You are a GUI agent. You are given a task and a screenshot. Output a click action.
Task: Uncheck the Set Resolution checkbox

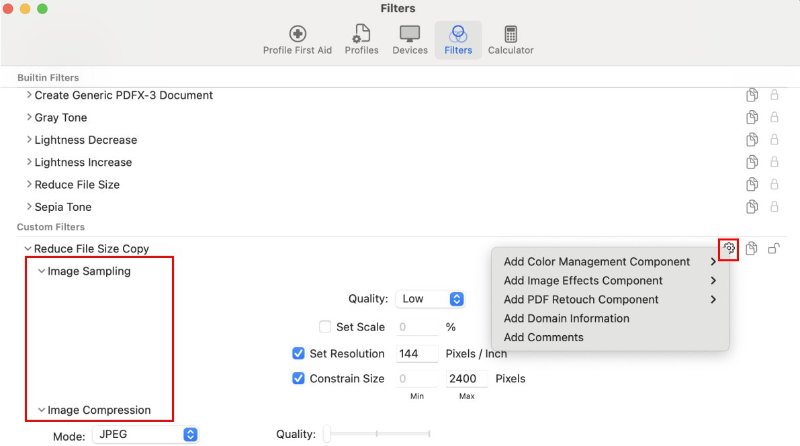point(298,354)
